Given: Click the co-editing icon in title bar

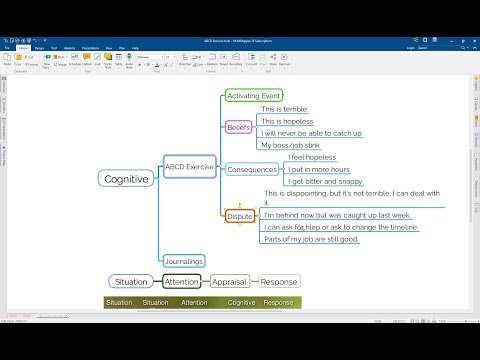Looking at the screenshot, I should pos(416,40).
